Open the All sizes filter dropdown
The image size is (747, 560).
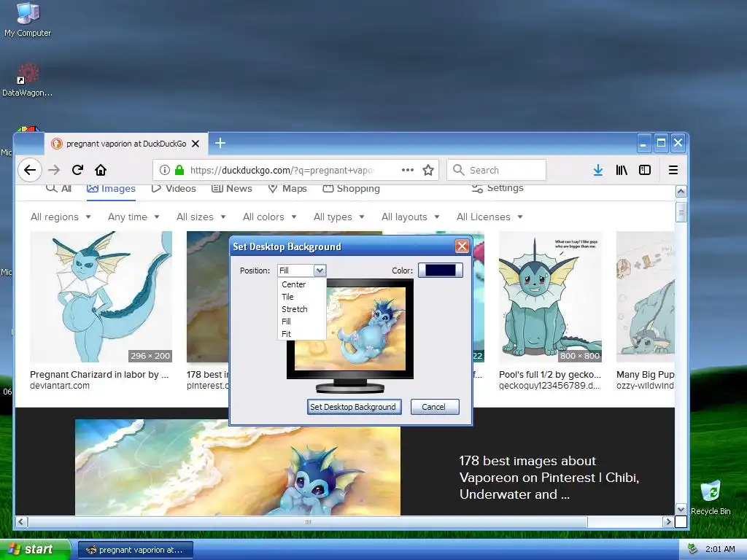click(201, 217)
